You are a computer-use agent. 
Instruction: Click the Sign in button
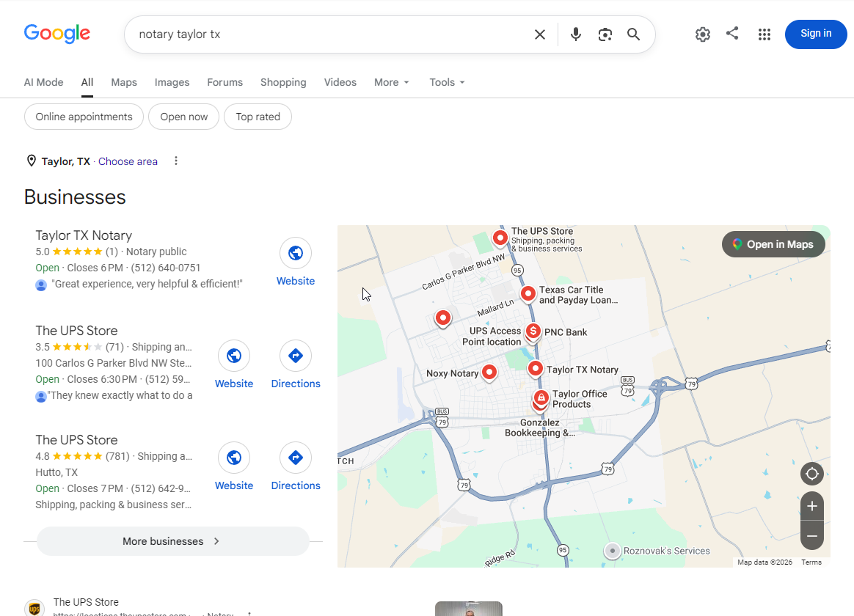(816, 34)
